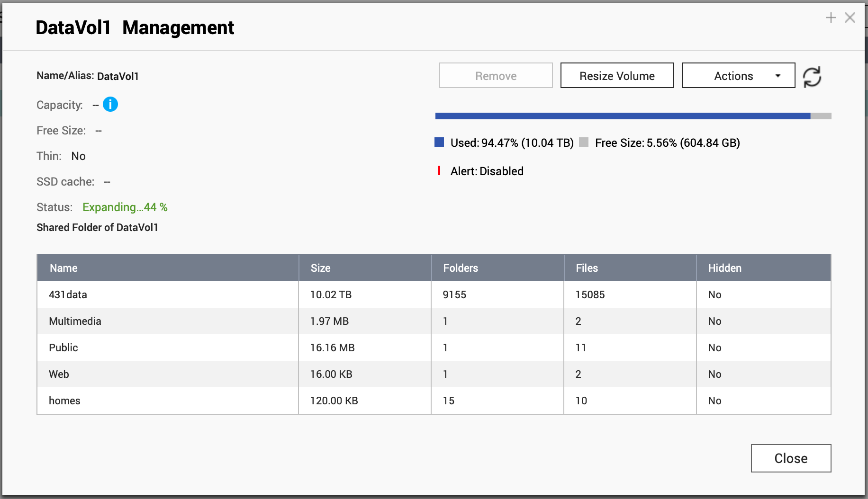Click the Capacity info icon
This screenshot has width=868, height=499.
110,104
